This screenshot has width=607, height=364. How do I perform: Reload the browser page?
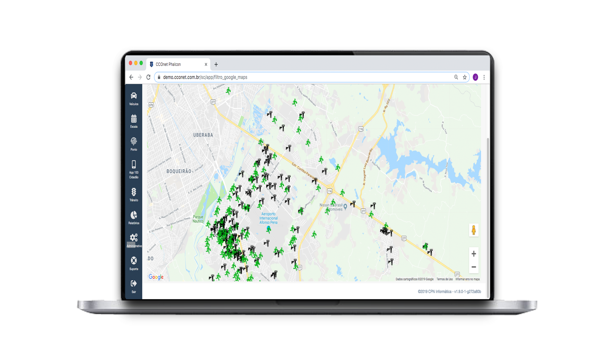[148, 77]
